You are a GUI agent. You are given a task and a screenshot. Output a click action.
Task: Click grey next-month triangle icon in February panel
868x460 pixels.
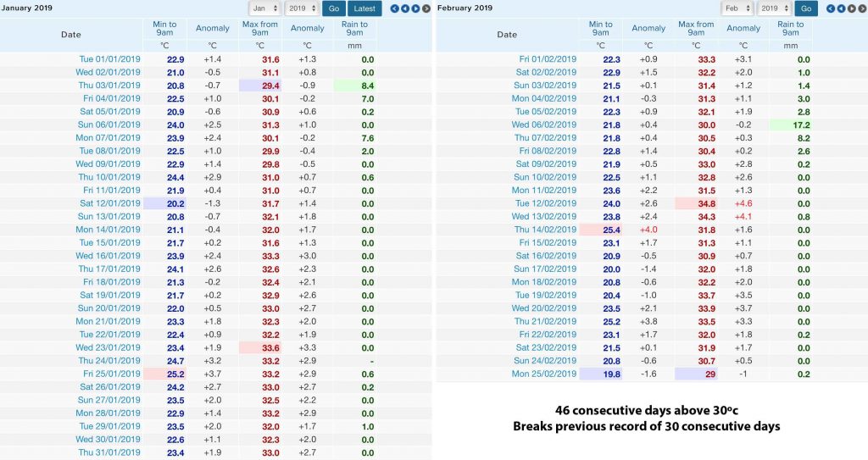pyautogui.click(x=852, y=8)
